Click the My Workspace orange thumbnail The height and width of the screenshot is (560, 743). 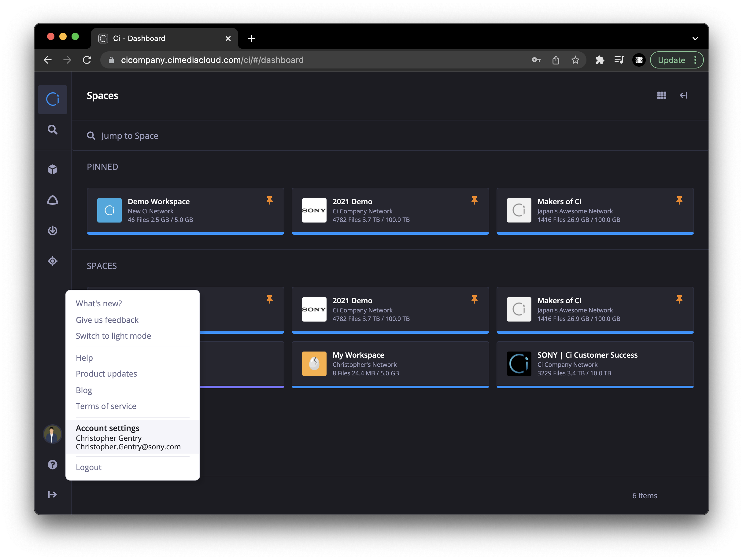pos(314,363)
